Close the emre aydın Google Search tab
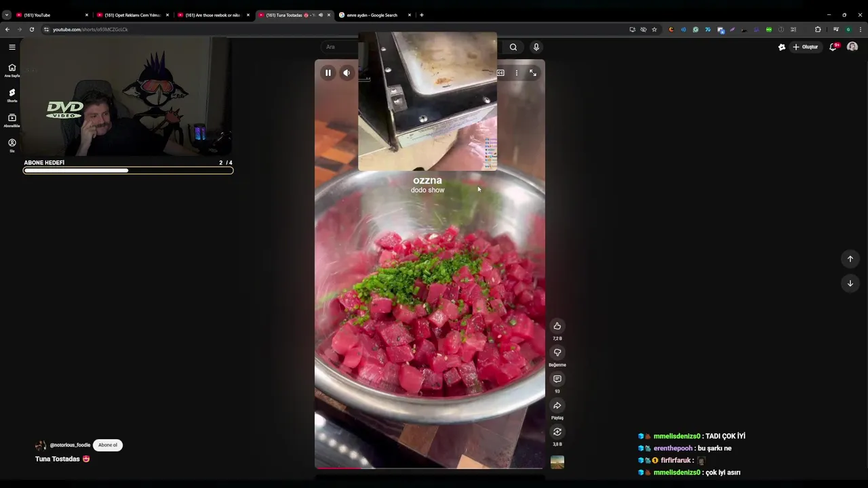 click(410, 15)
